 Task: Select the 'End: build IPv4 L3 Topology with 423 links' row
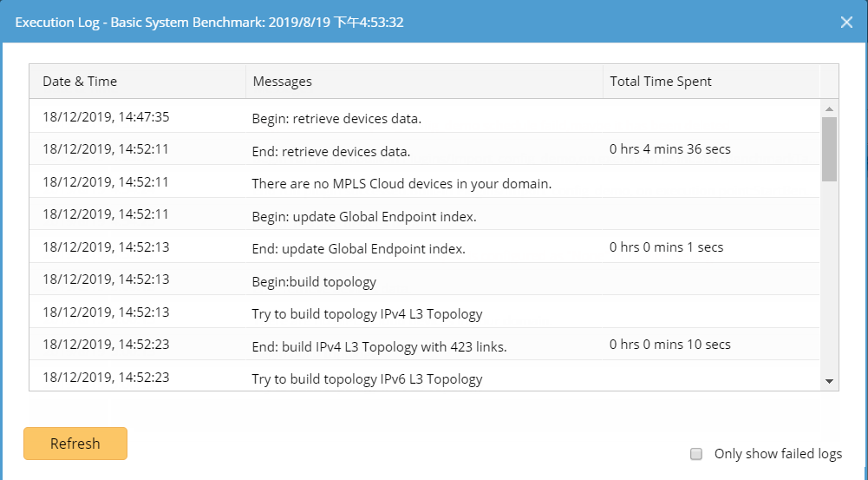tap(379, 346)
